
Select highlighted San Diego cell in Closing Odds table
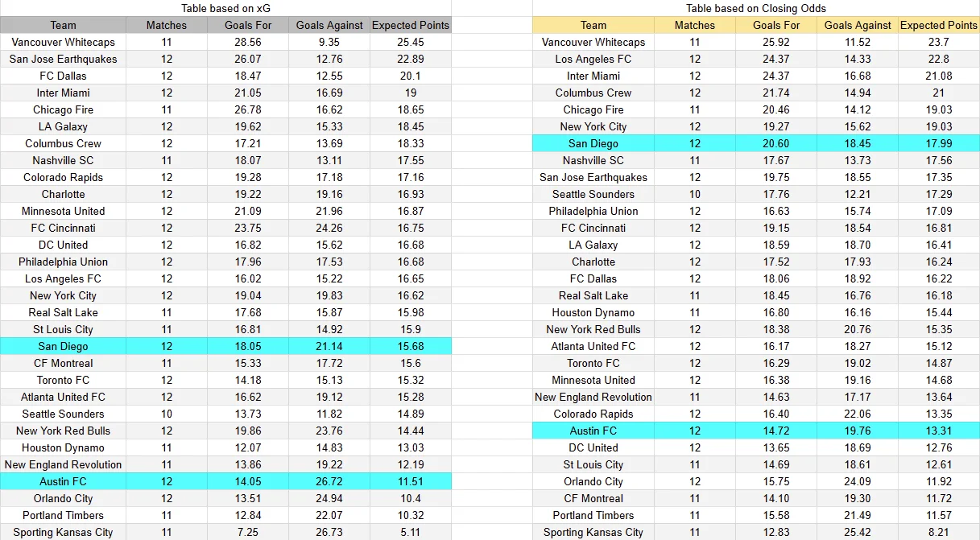pyautogui.click(x=593, y=143)
